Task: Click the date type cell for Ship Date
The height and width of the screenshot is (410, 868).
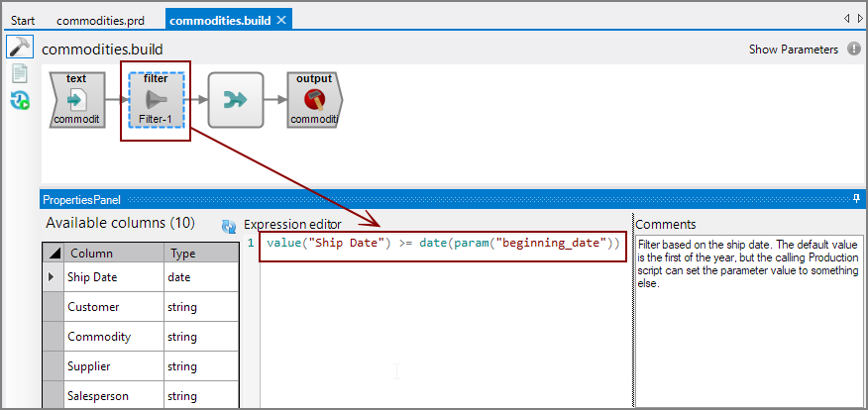Action: point(201,277)
